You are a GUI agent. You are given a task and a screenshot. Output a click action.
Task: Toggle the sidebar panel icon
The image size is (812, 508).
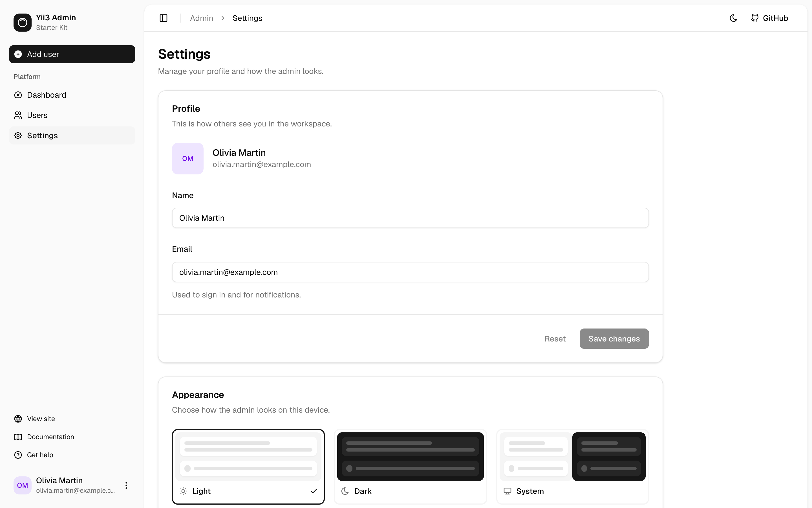pos(164,18)
